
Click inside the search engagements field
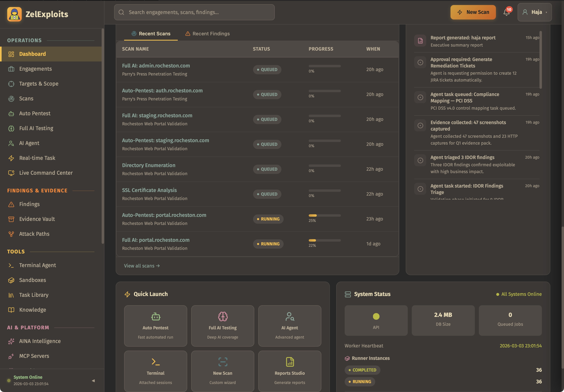[194, 12]
